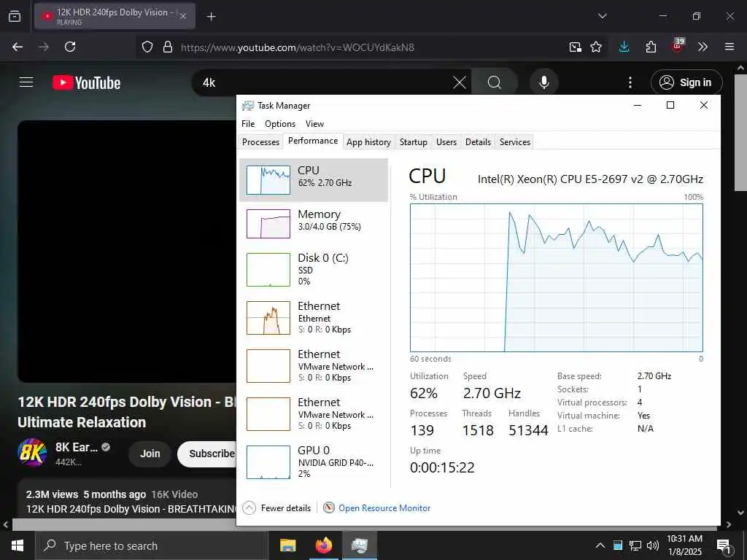
Task: Open tracking protection shield icon
Action: click(x=147, y=47)
